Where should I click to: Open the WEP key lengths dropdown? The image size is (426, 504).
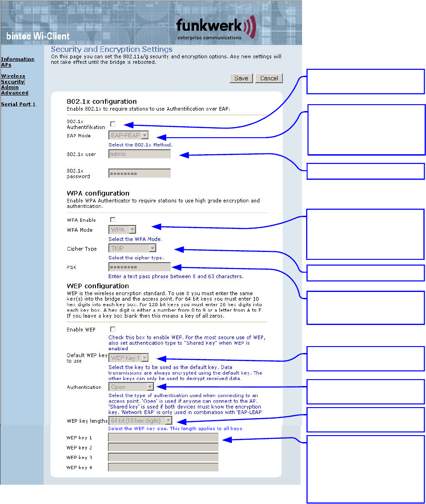[x=140, y=421]
